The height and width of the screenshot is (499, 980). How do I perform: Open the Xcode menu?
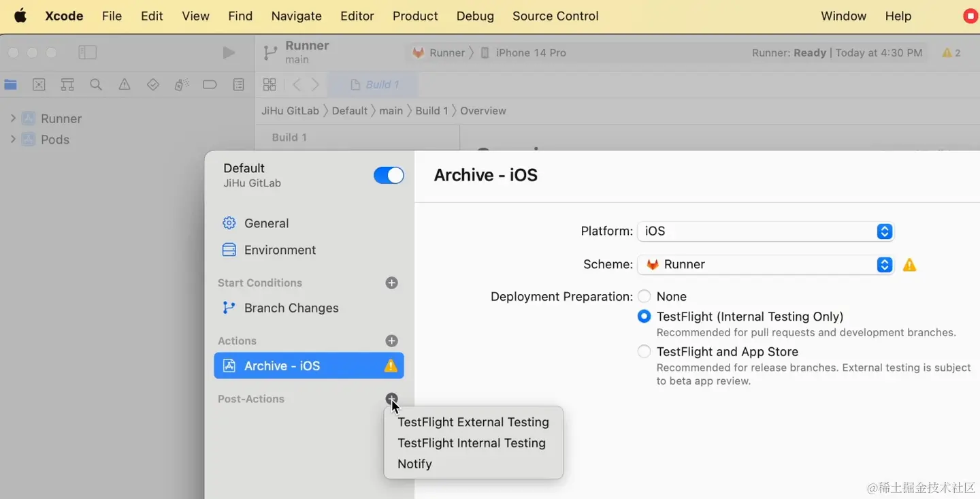click(x=64, y=16)
